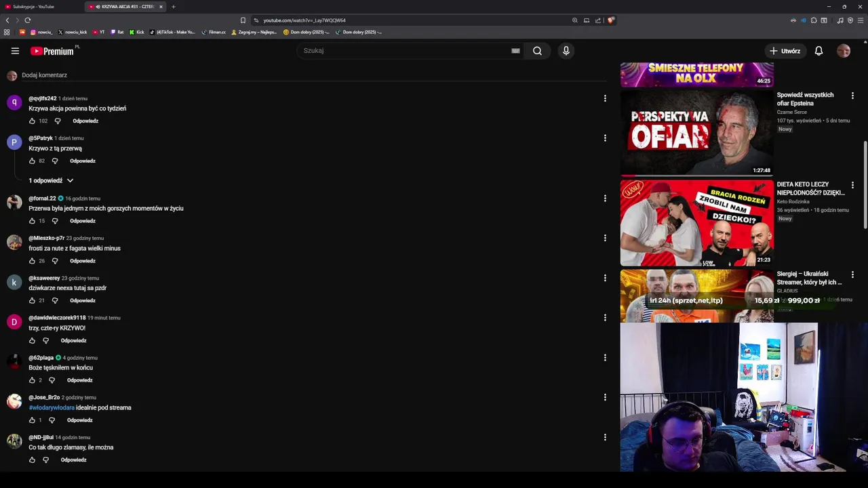Mute the KRZYWA AKCJA tab speaker icon
The height and width of the screenshot is (488, 868).
click(98, 7)
